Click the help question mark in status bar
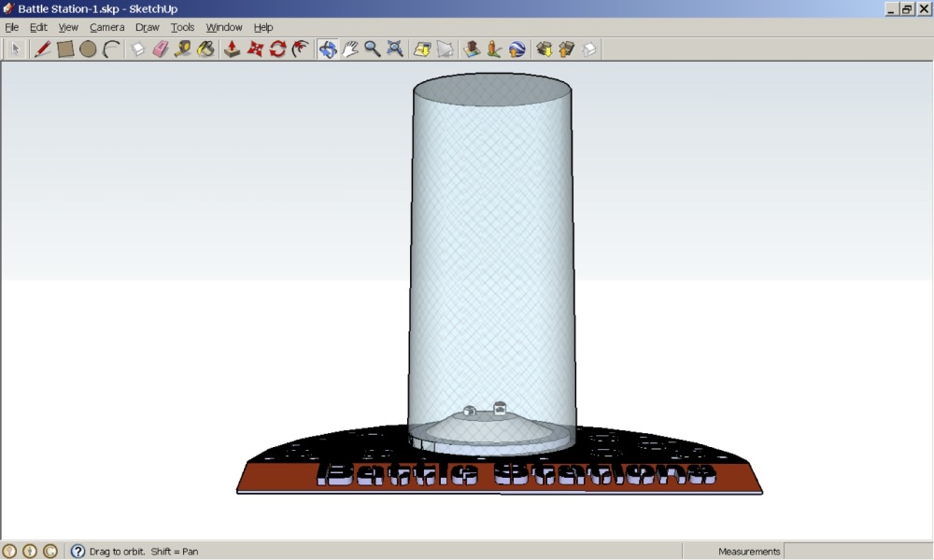Screen dimensions: 934x560 tap(78, 552)
